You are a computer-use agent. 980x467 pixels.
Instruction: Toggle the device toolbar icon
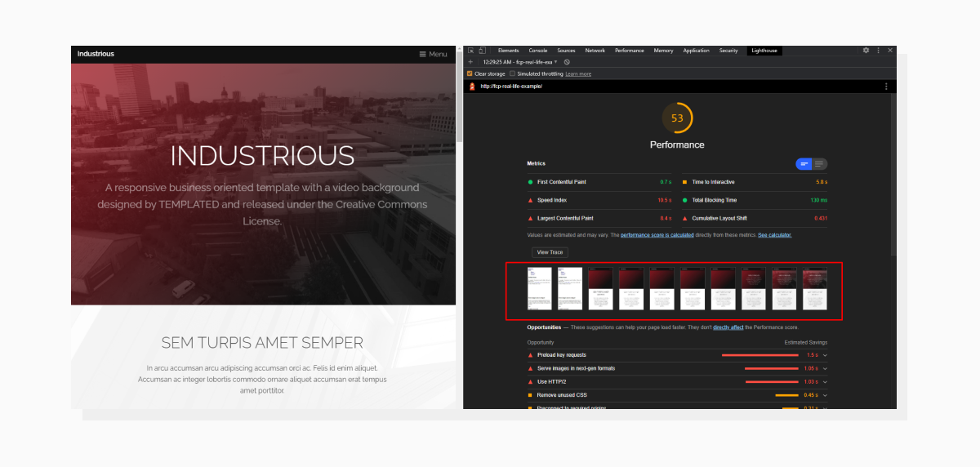pyautogui.click(x=483, y=51)
